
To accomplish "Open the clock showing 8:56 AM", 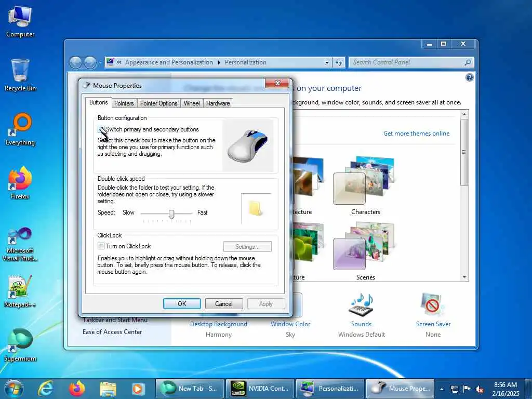I will point(506,389).
